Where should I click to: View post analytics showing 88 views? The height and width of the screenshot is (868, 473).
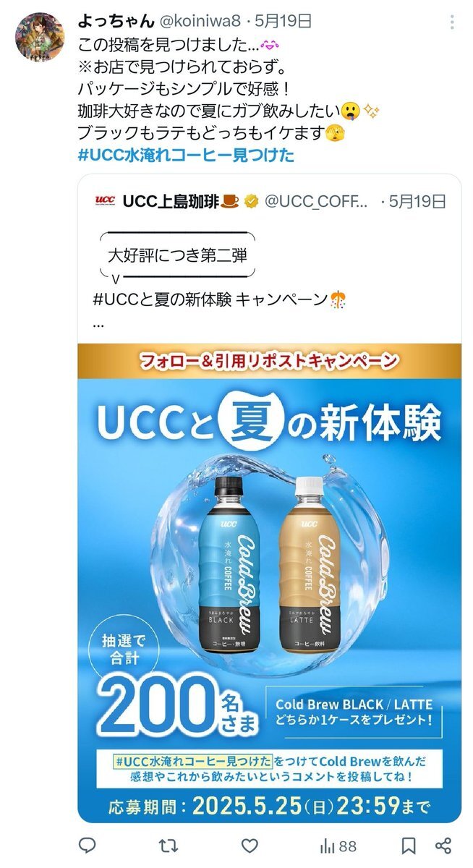pos(338,845)
